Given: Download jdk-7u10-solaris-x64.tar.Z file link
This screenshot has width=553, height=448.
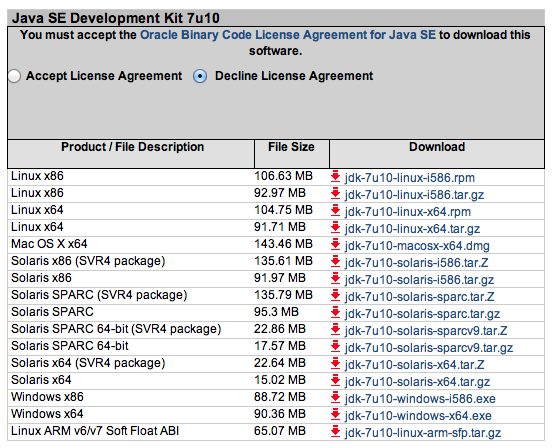Looking at the screenshot, I should pos(414,365).
